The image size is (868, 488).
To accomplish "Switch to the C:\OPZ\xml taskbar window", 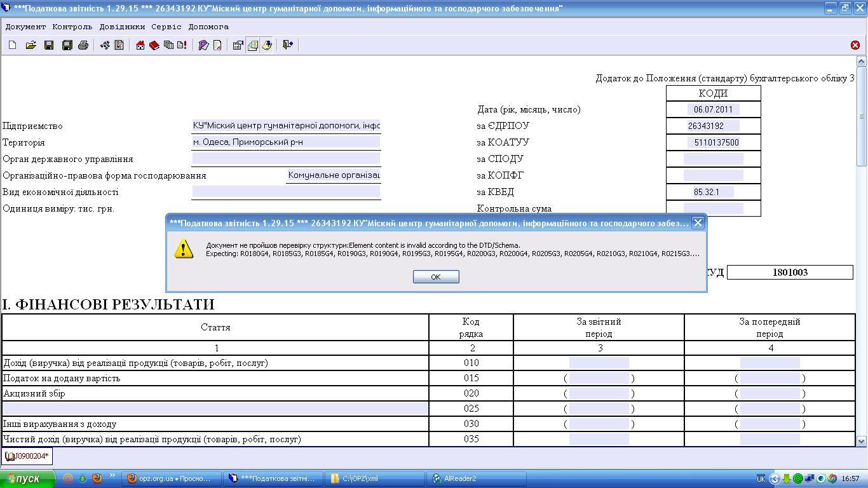I will click(x=374, y=478).
